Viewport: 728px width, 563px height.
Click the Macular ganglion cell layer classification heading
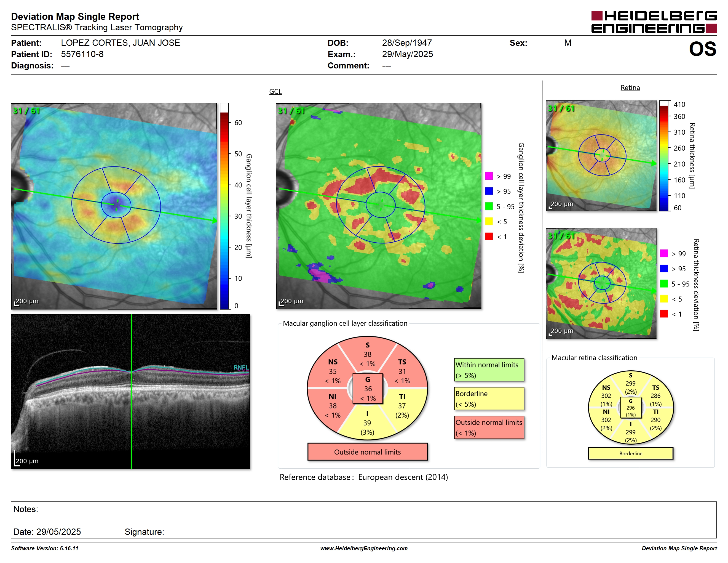coord(345,323)
